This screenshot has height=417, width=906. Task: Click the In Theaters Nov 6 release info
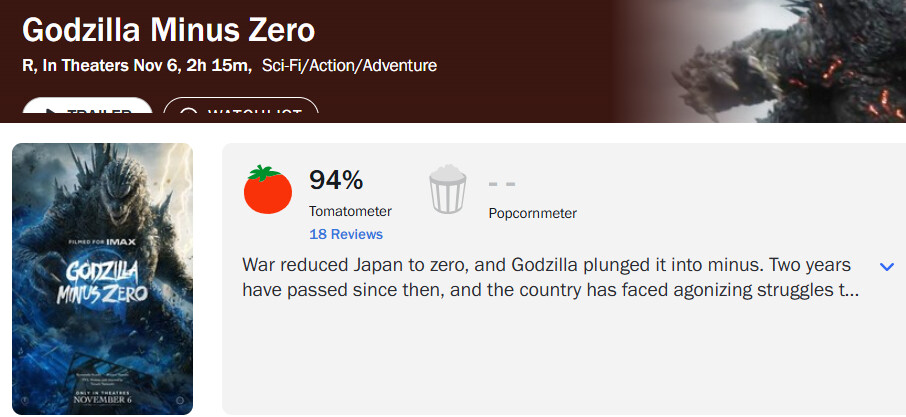click(110, 65)
